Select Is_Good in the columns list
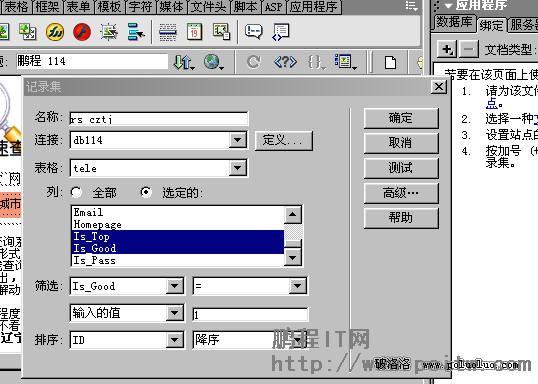 click(177, 248)
